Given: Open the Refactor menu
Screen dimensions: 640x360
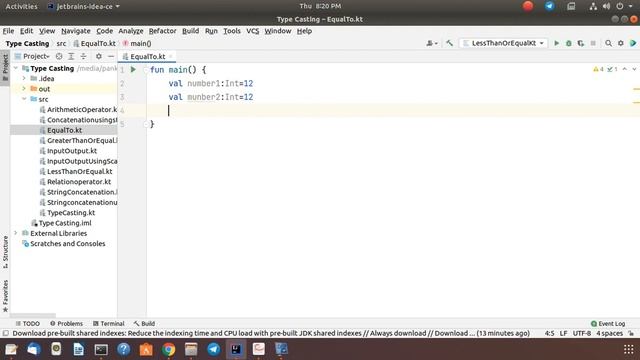Looking at the screenshot, I should click(162, 31).
